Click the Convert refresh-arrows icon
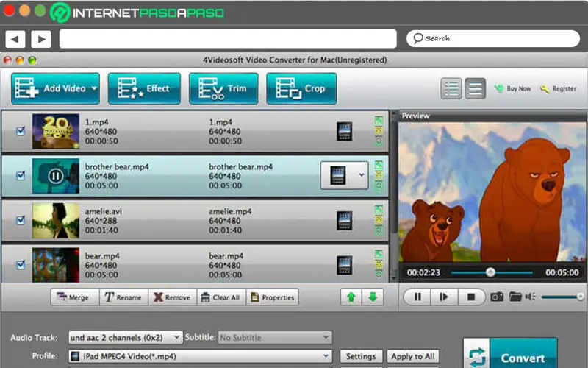 click(477, 356)
